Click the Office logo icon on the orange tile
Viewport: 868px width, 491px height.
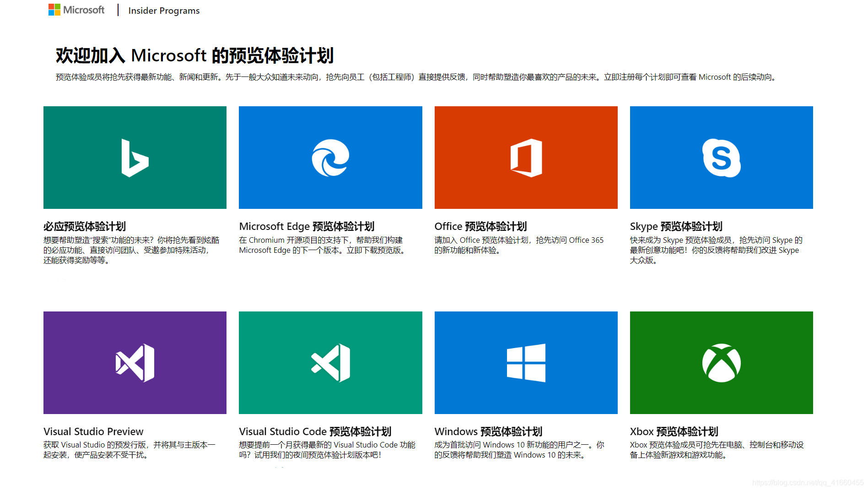click(526, 158)
